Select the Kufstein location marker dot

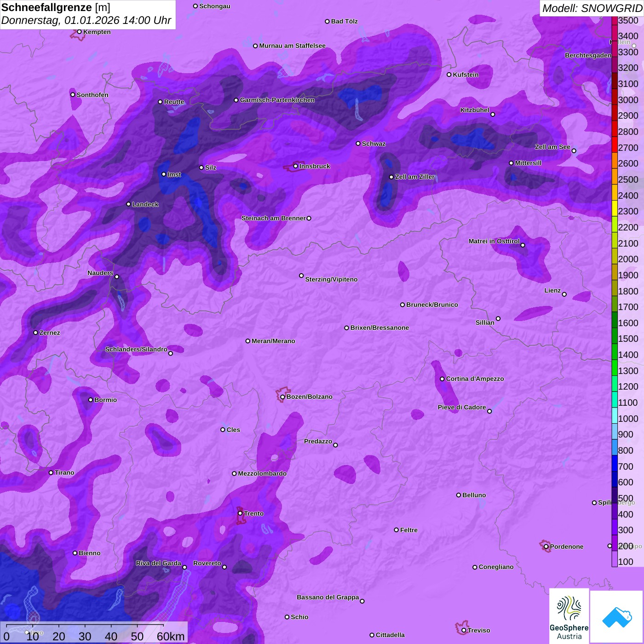pos(449,75)
